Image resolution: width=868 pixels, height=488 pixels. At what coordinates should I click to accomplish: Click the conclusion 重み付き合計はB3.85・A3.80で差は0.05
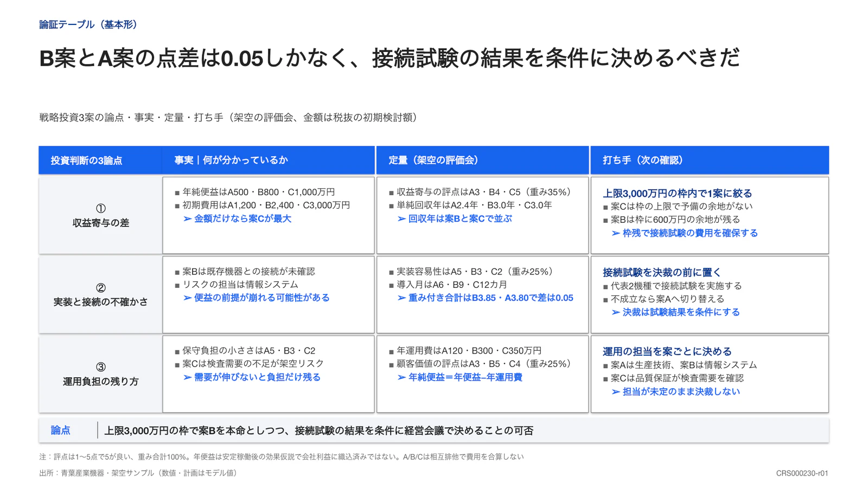[486, 298]
